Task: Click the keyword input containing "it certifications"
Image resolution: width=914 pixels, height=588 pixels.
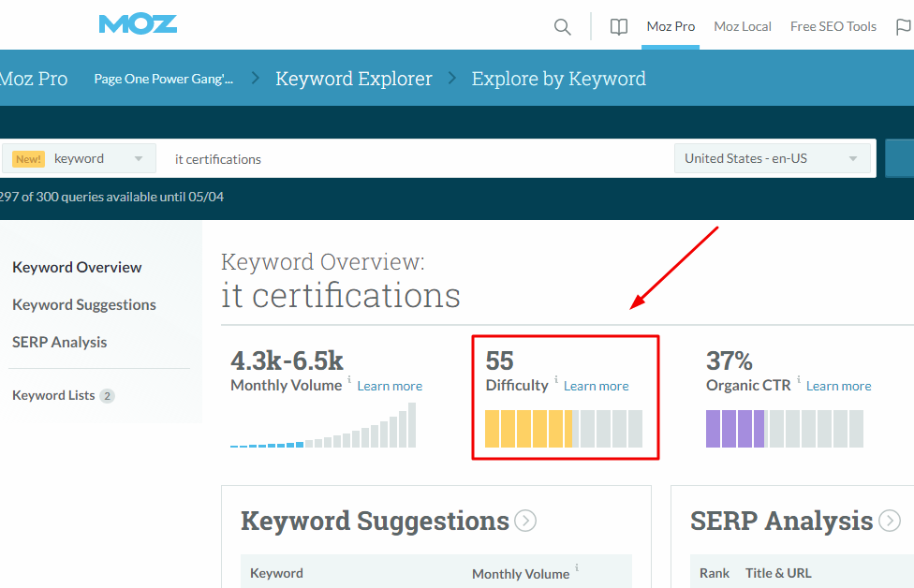Action: (x=412, y=159)
